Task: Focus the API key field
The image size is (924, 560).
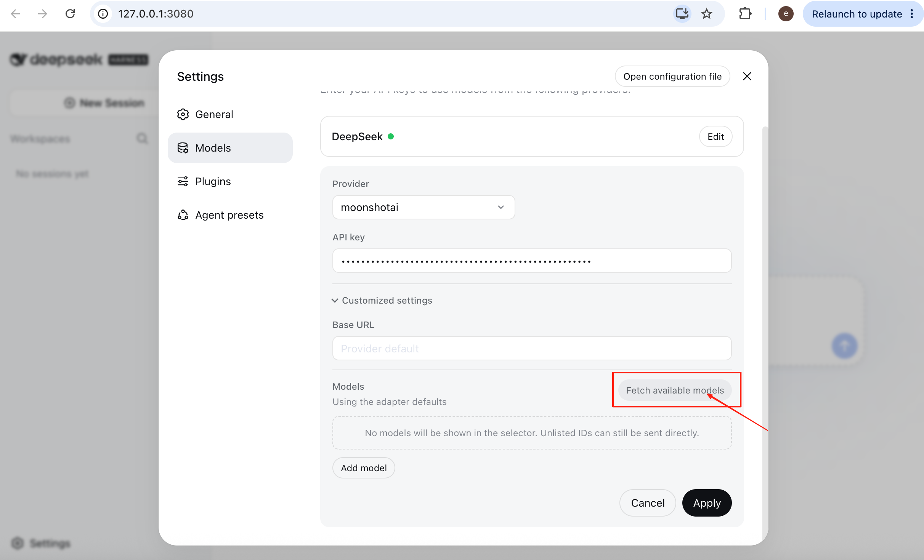Action: (532, 261)
